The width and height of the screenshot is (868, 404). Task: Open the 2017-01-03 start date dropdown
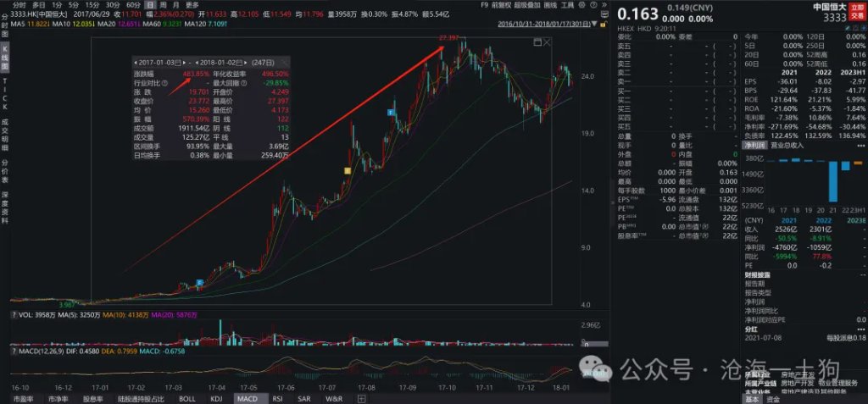click(178, 63)
